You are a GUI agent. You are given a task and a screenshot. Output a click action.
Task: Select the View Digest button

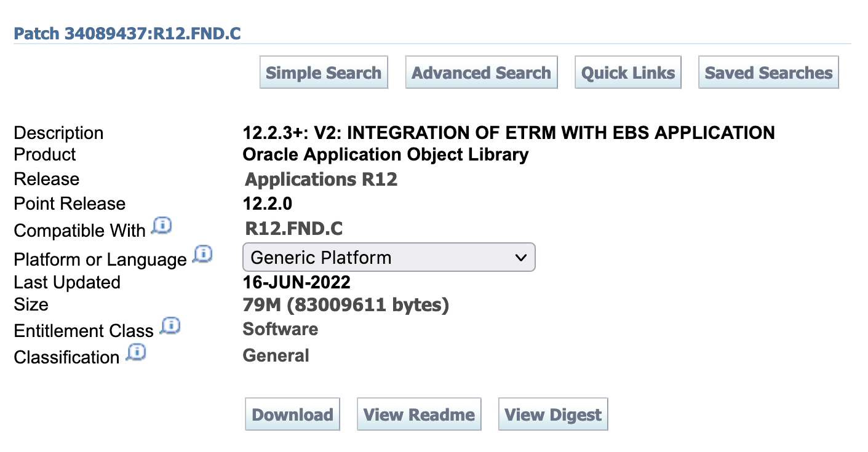552,414
